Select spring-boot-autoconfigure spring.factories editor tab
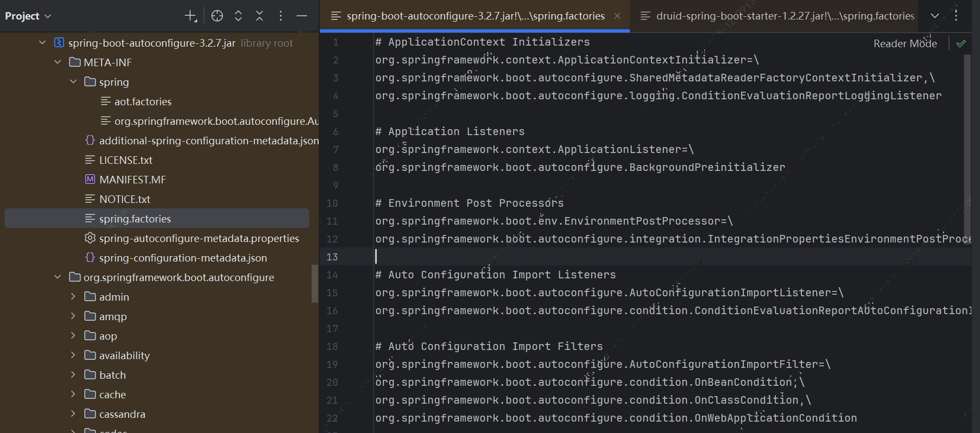 pos(476,16)
